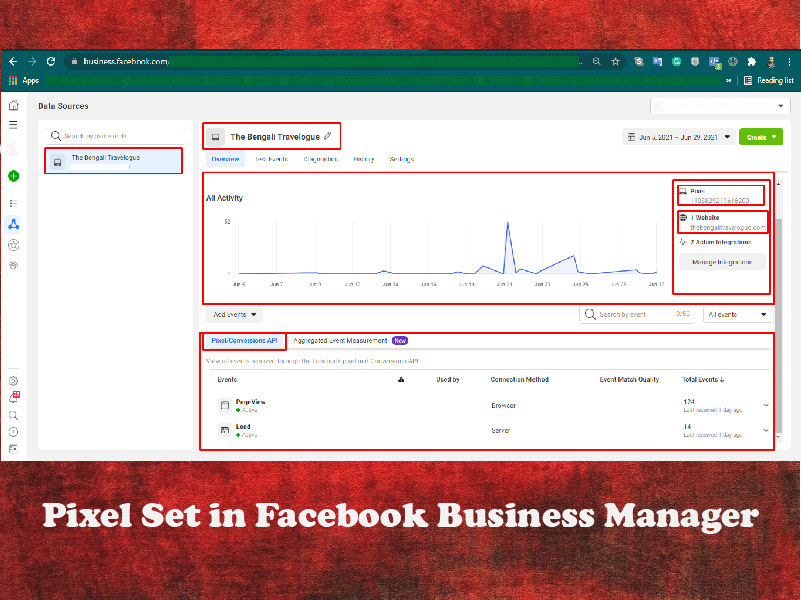
Task: Click the green Create button
Action: pos(760,137)
